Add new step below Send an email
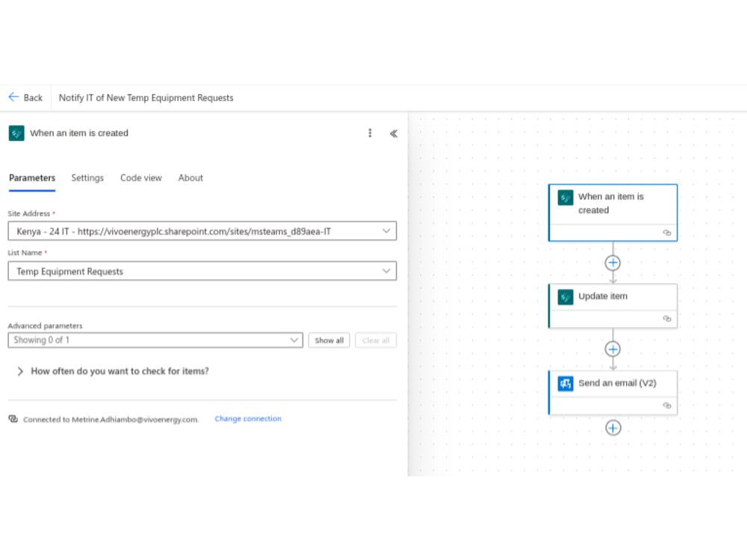 [613, 428]
